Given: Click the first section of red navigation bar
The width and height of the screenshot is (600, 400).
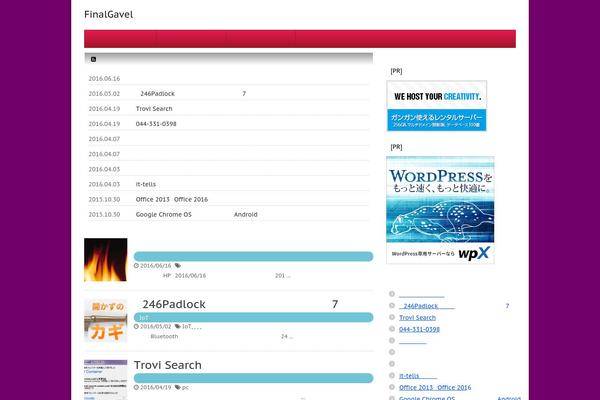Looking at the screenshot, I should coord(120,39).
